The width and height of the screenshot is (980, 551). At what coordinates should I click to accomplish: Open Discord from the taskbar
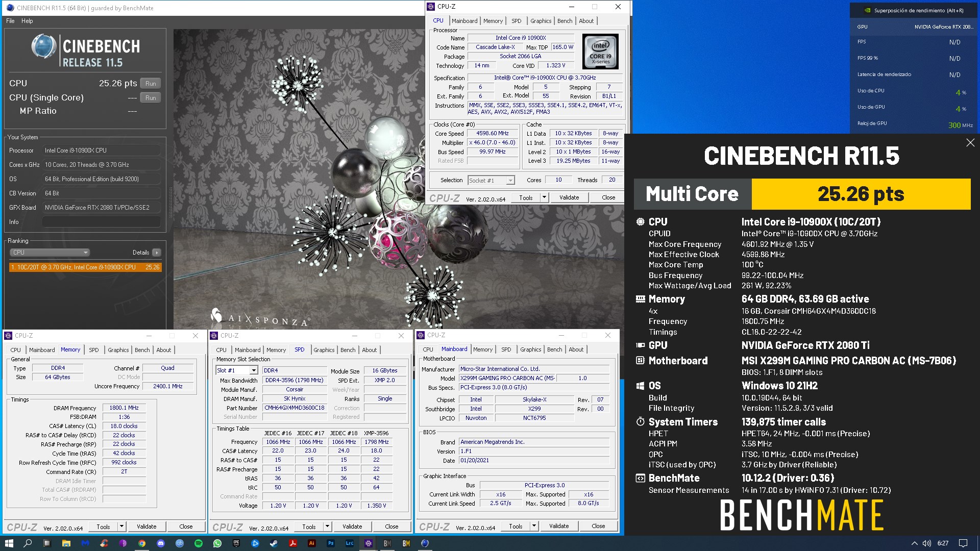point(161,543)
